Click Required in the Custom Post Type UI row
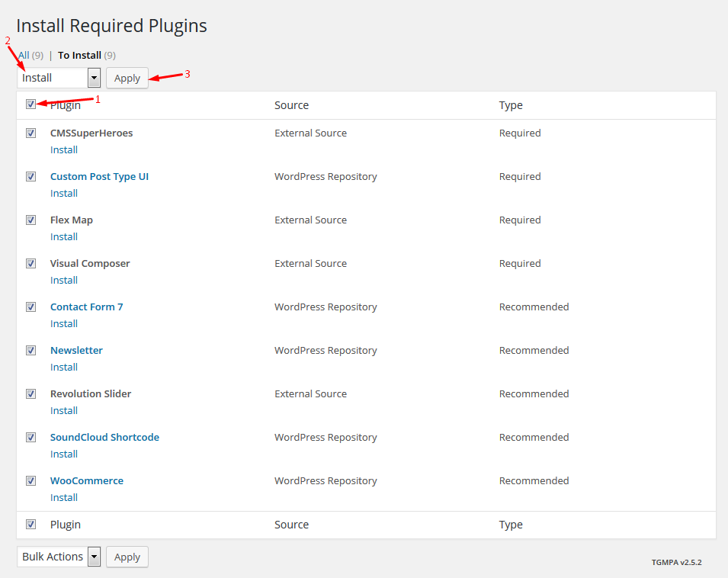This screenshot has width=728, height=578. coord(520,176)
